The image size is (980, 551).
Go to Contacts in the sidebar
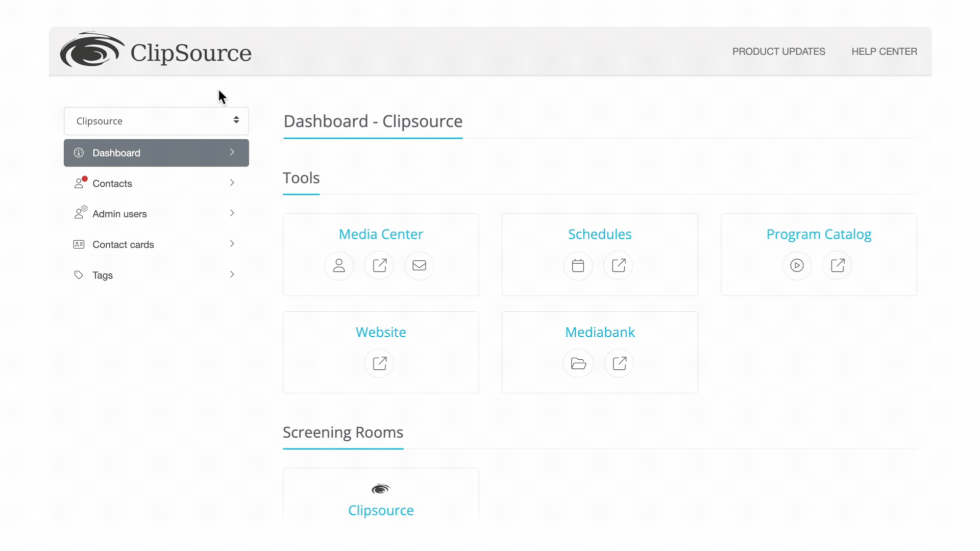pyautogui.click(x=156, y=183)
